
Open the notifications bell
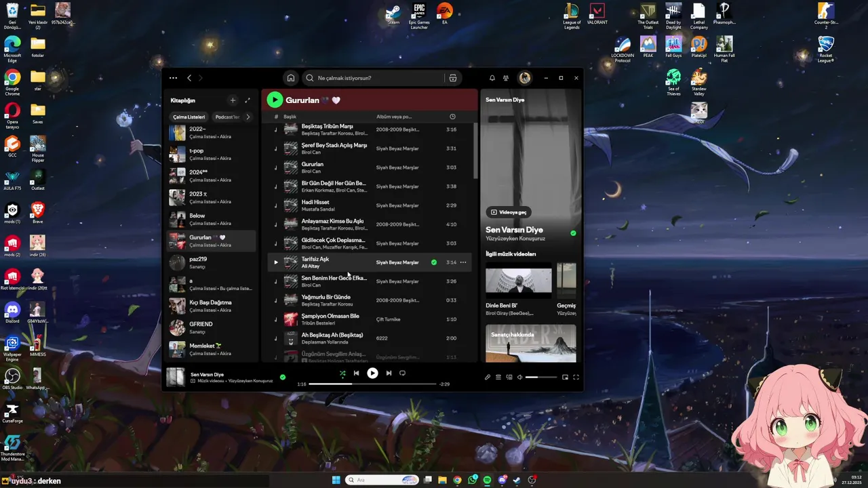pos(492,78)
